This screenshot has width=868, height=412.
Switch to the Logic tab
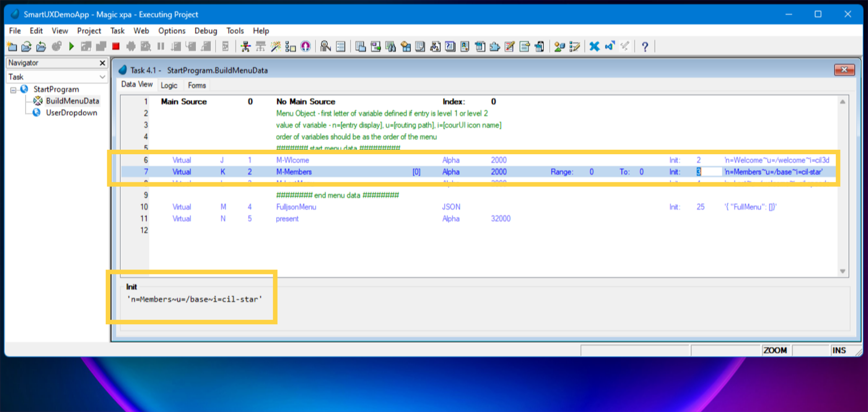pos(170,85)
